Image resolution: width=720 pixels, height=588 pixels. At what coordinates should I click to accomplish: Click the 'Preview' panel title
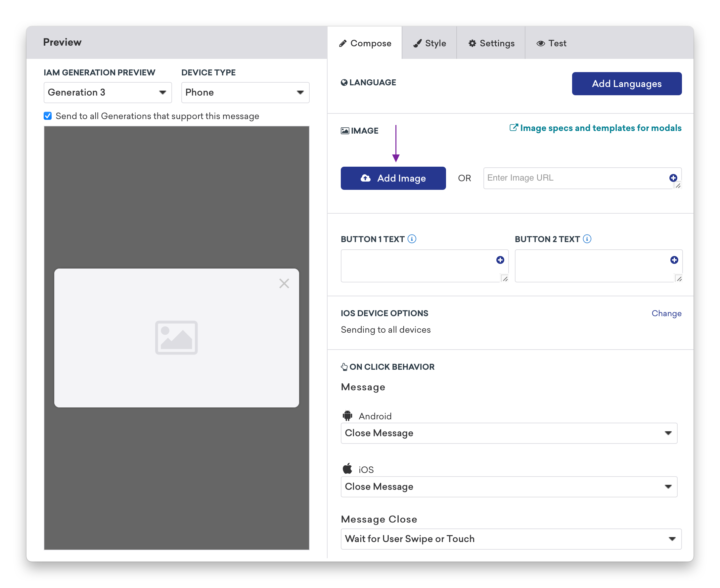[62, 42]
